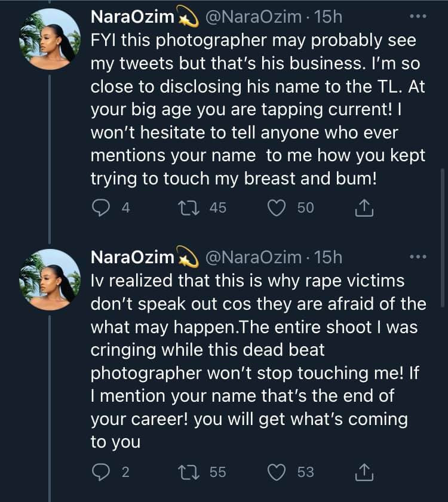
Task: Open first tweet text about photographer
Action: click(x=257, y=110)
